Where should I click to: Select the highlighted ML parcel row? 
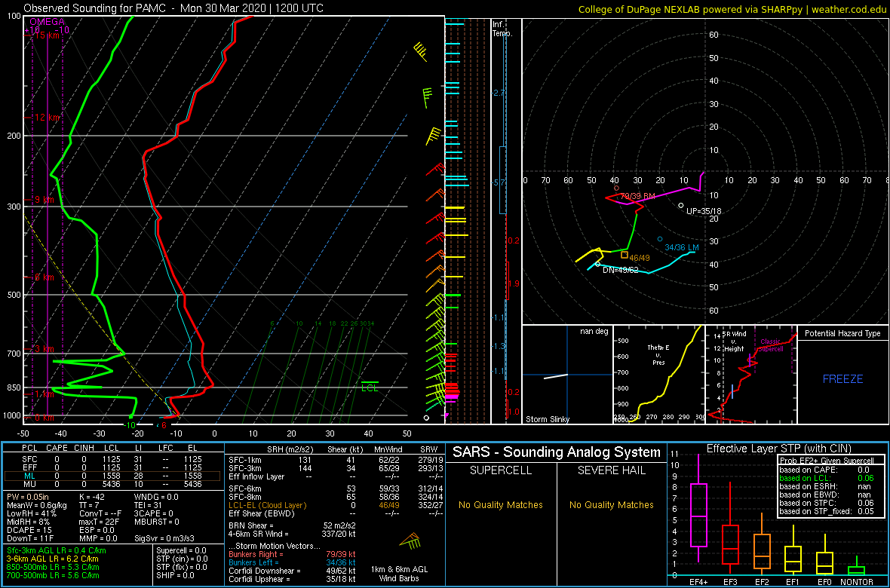[x=114, y=476]
